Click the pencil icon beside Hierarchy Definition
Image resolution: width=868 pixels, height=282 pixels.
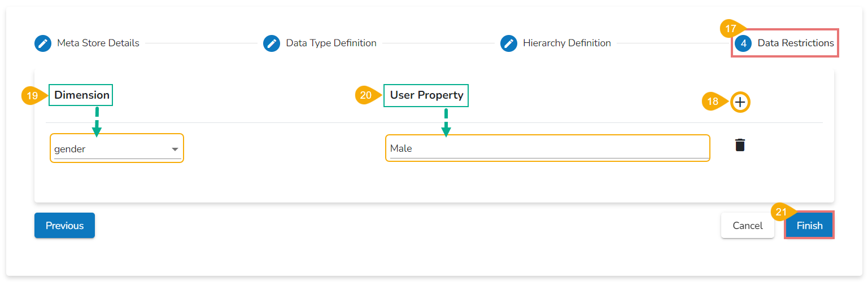pyautogui.click(x=509, y=43)
